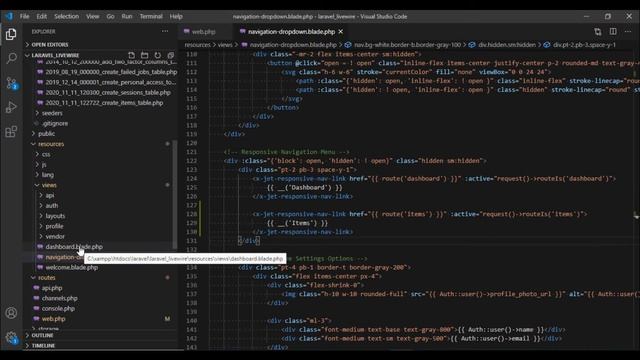Open the Run menu

[127, 16]
